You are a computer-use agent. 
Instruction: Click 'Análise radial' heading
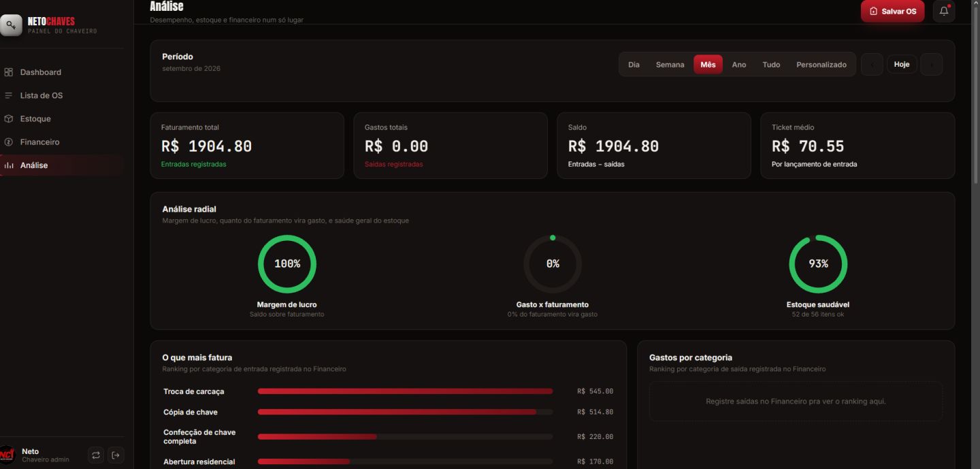(x=189, y=209)
